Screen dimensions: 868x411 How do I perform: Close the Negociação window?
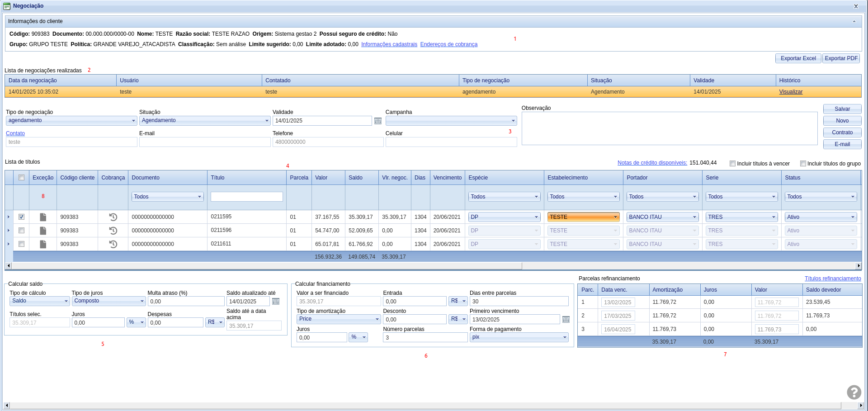coord(856,6)
